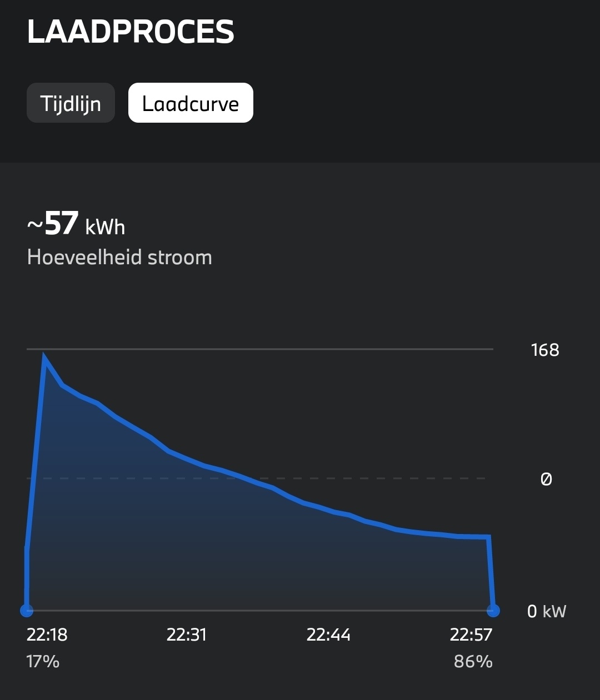Tap the Ø average power symbol
Image resolution: width=600 pixels, height=700 pixels.
546,479
